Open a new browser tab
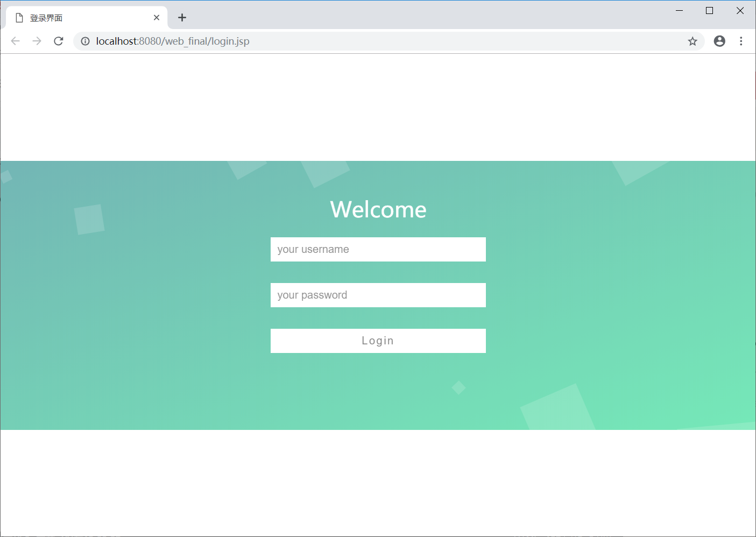This screenshot has height=537, width=756. click(182, 17)
